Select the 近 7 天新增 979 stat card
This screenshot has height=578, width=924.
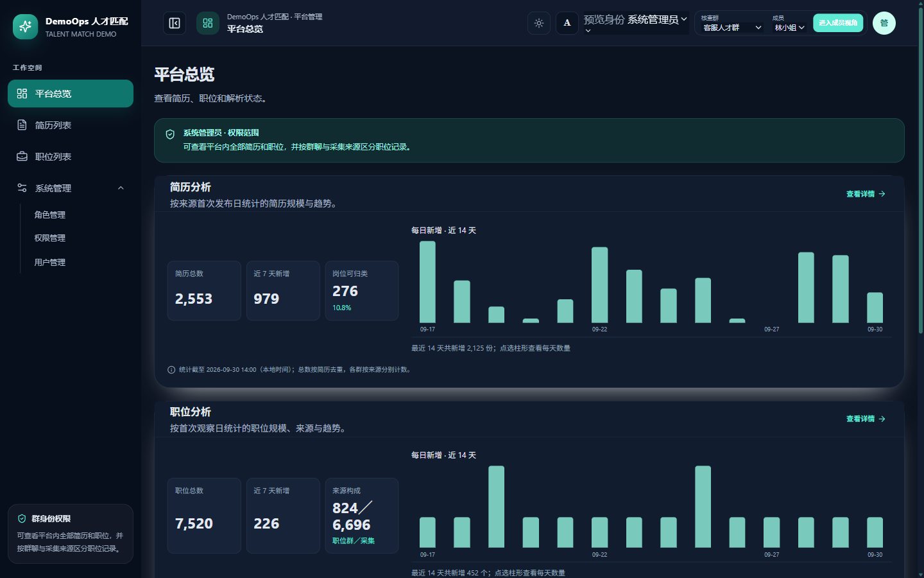283,290
